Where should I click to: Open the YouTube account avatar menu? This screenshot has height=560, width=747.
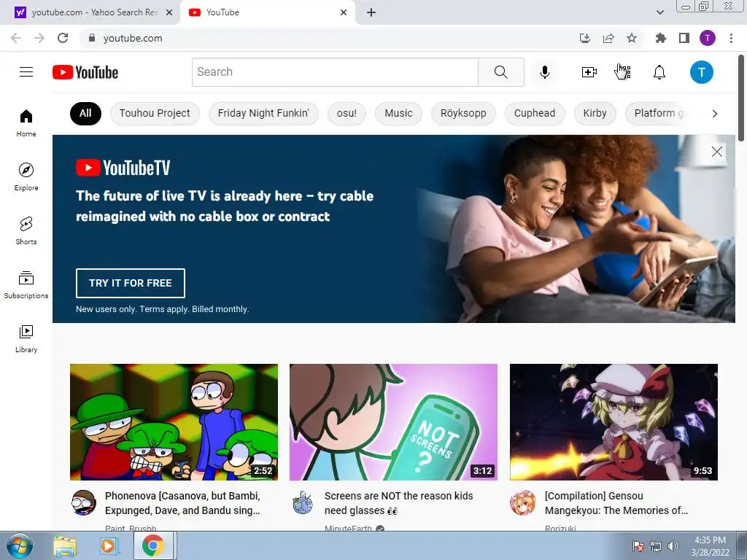701,72
